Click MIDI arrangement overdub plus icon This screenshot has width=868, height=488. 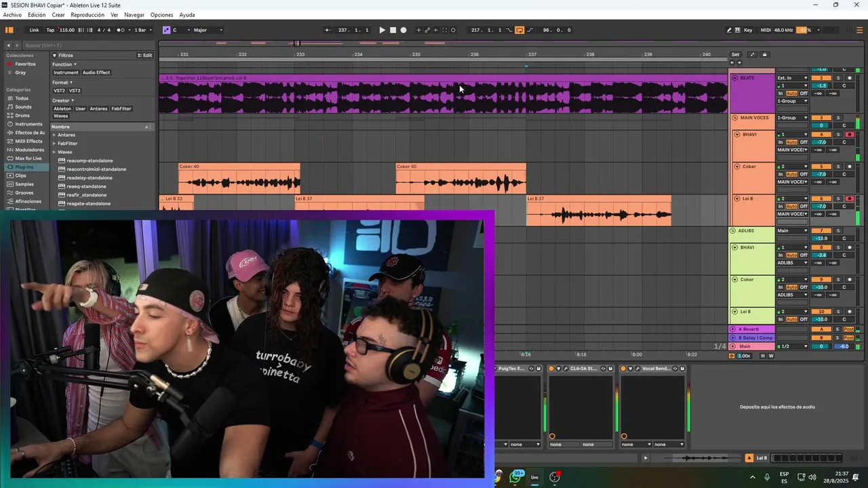pyautogui.click(x=418, y=30)
